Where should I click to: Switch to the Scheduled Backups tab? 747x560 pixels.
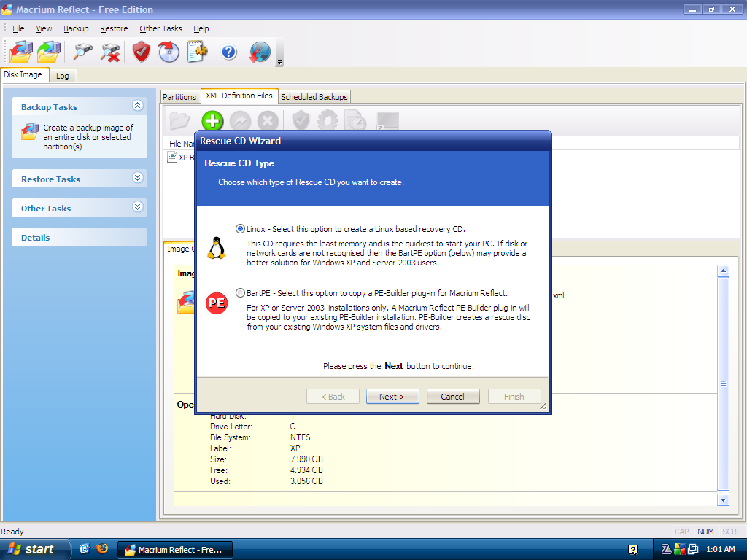314,97
